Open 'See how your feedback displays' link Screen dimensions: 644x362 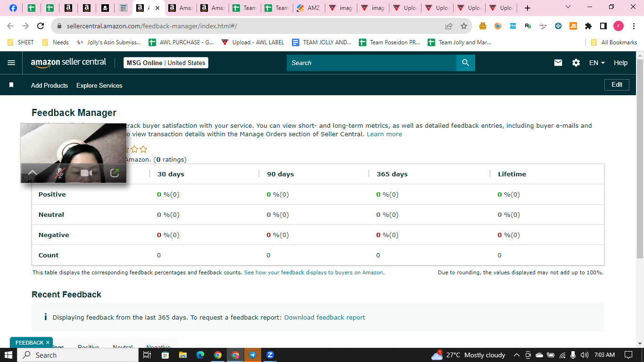314,272
